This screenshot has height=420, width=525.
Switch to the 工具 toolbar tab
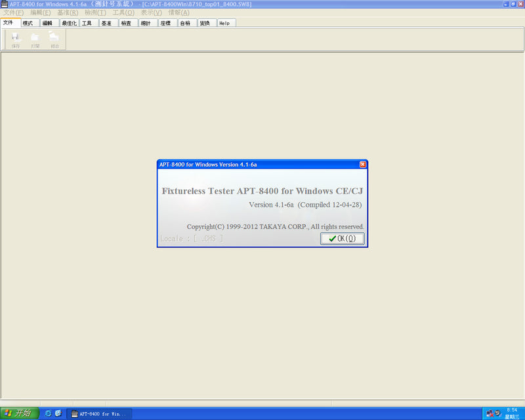[x=89, y=23]
